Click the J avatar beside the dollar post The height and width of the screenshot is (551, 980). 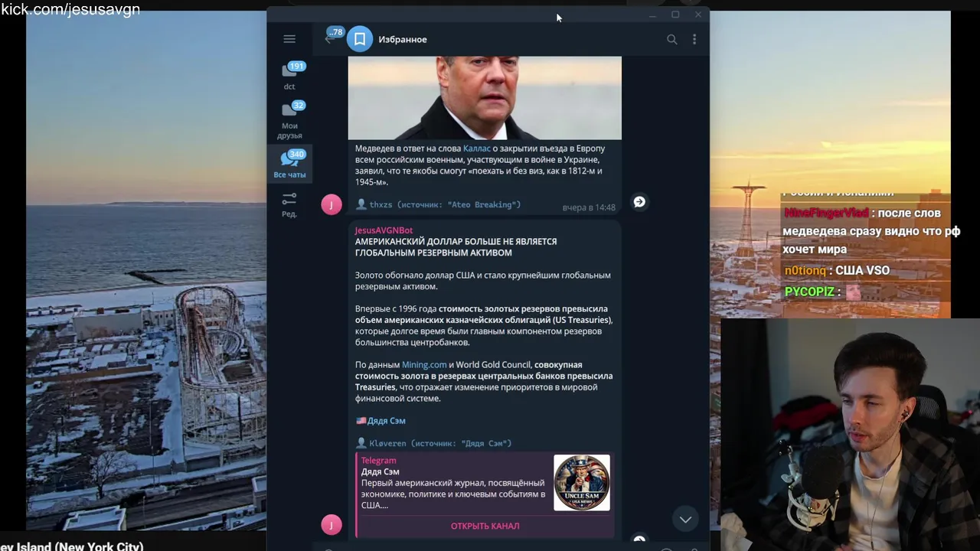(x=332, y=524)
